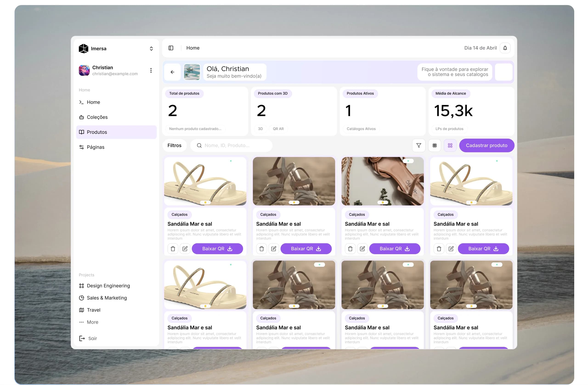Toggle the status switch on leather rope sandal image

pyautogui.click(x=408, y=161)
